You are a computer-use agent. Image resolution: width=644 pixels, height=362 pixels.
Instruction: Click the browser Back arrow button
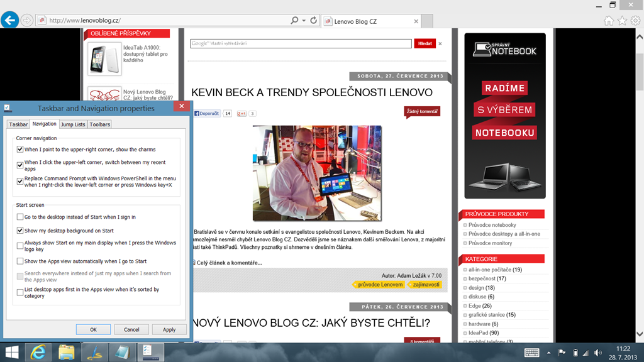click(x=9, y=20)
